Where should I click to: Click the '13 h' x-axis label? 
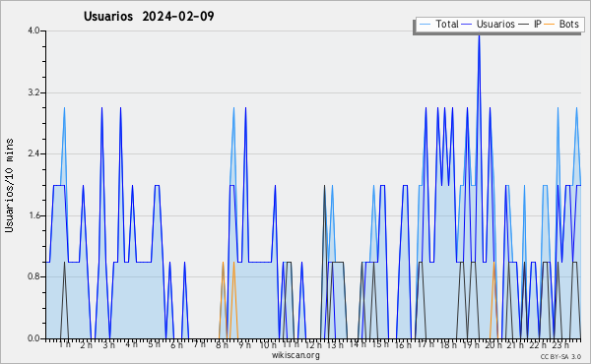click(x=335, y=344)
